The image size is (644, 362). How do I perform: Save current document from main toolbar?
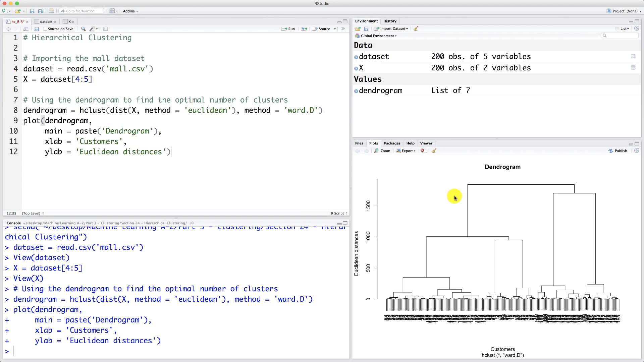pyautogui.click(x=32, y=11)
